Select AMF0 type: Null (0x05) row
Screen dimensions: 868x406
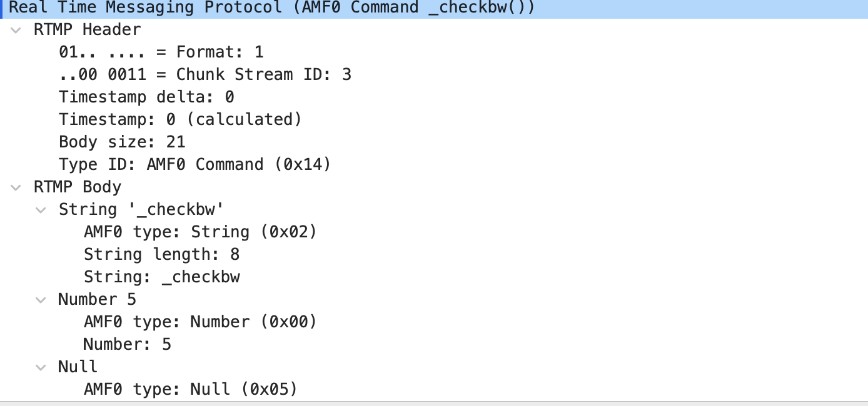click(190, 389)
